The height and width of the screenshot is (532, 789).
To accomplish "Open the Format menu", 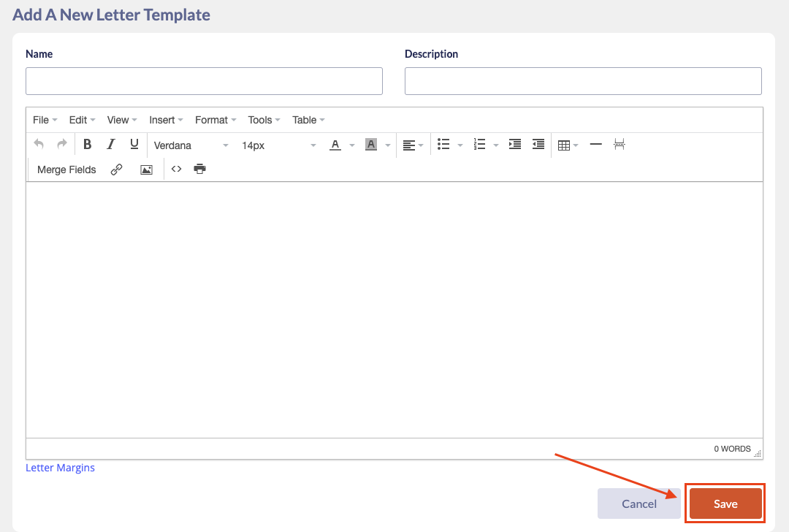I will coord(216,120).
